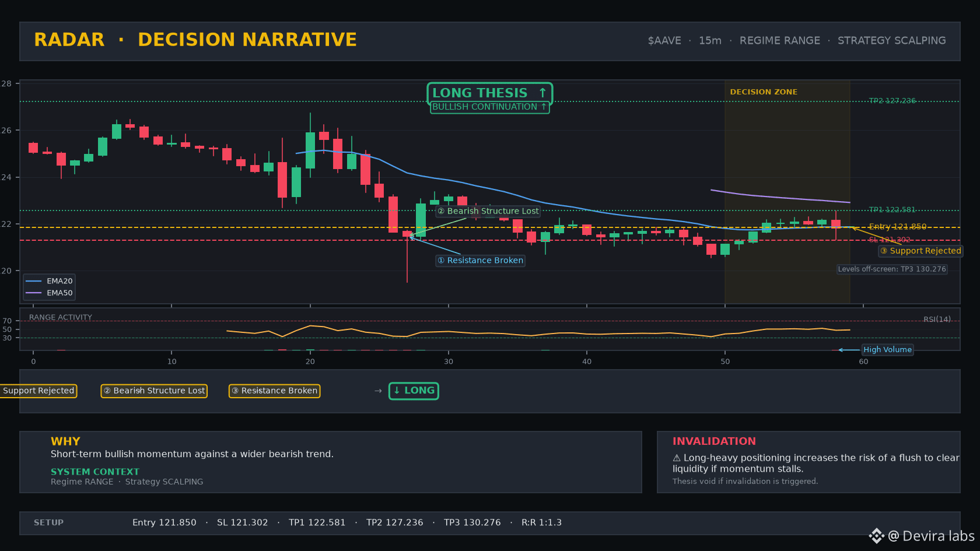Viewport: 980px width, 551px height.
Task: Click the High Volume annotation
Action: tap(887, 350)
